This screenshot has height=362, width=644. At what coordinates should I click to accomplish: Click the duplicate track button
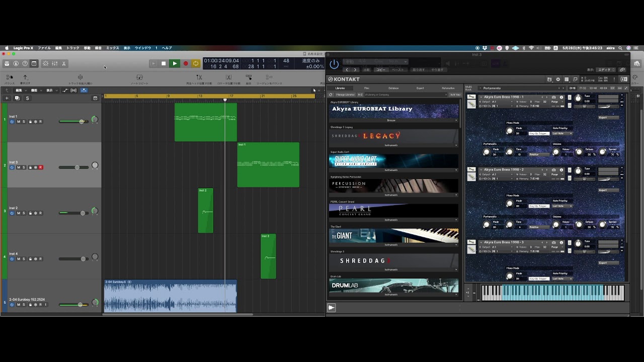(x=17, y=98)
